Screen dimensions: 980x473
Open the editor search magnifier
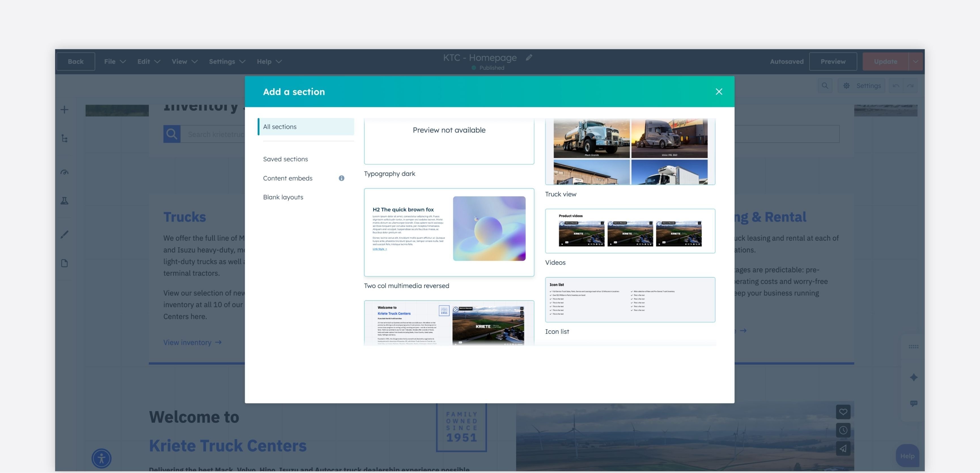(825, 86)
